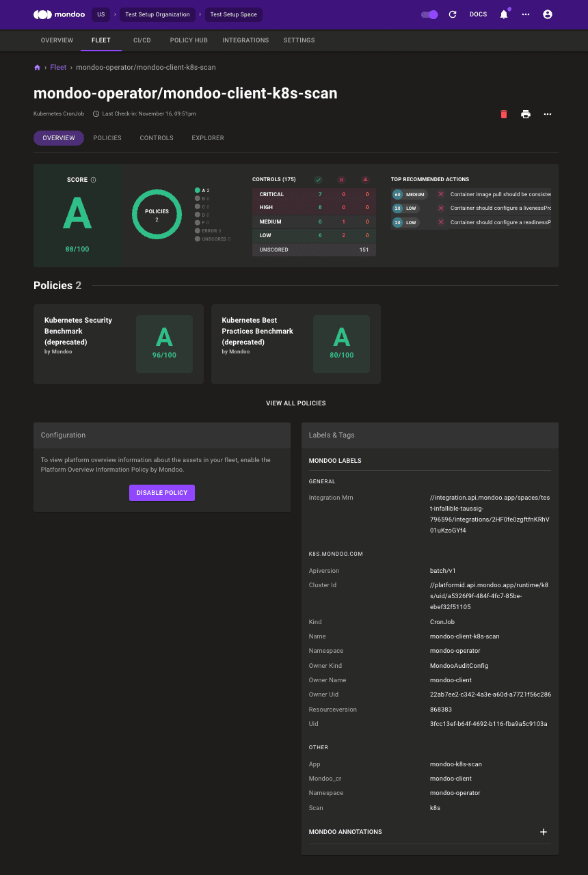Image resolution: width=588 pixels, height=875 pixels.
Task: Open the Test Setup Space selector
Action: pos(233,14)
